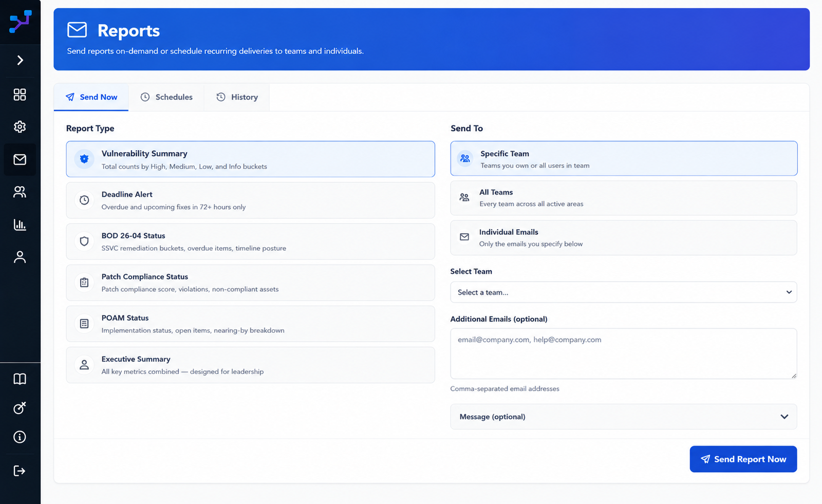Click the envelope icon in the Reports header
The height and width of the screenshot is (504, 822).
point(77,30)
